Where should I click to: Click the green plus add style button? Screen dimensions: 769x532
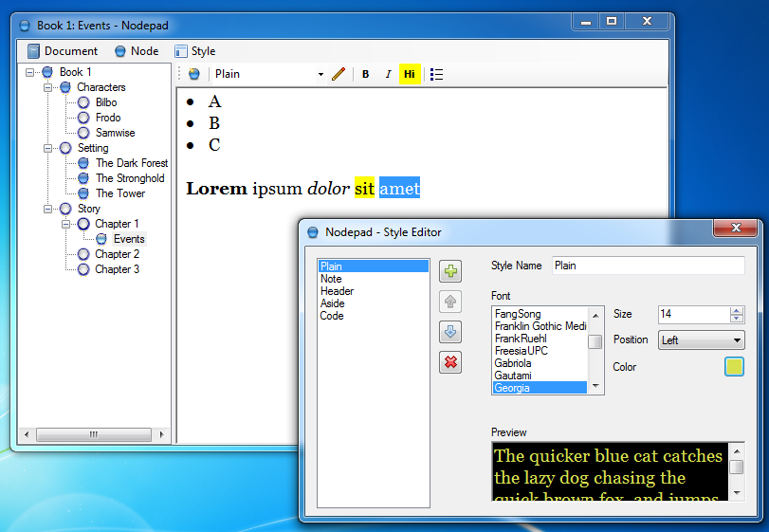[x=450, y=272]
